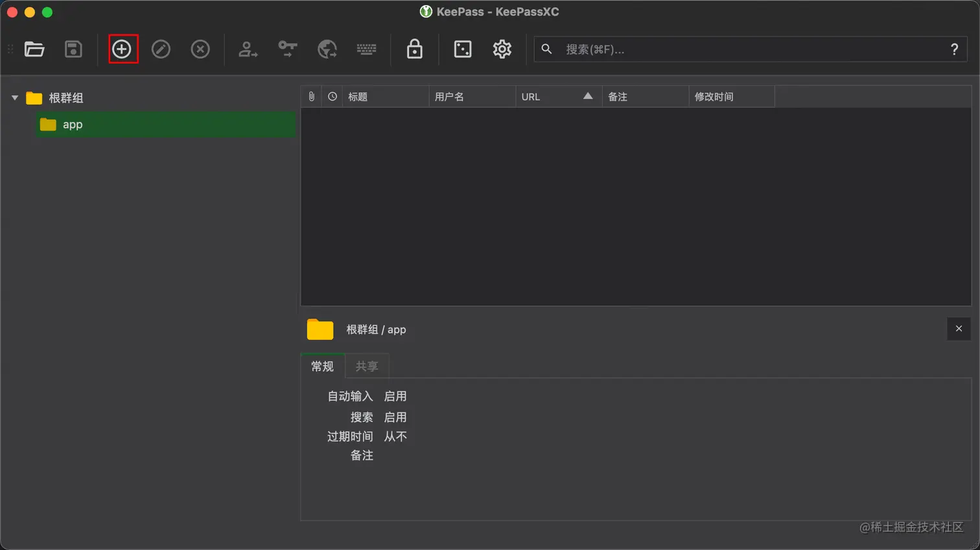Sort entries by 标题 column
The height and width of the screenshot is (550, 980).
click(386, 97)
